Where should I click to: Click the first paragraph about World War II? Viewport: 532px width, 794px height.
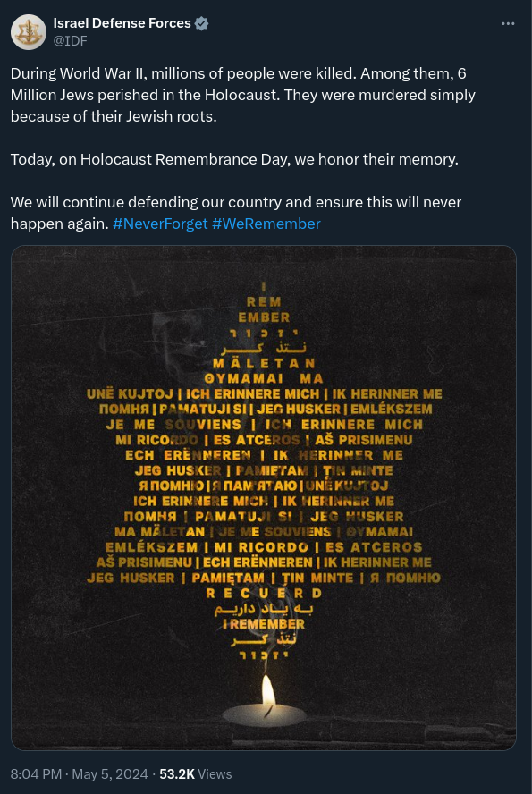243,95
